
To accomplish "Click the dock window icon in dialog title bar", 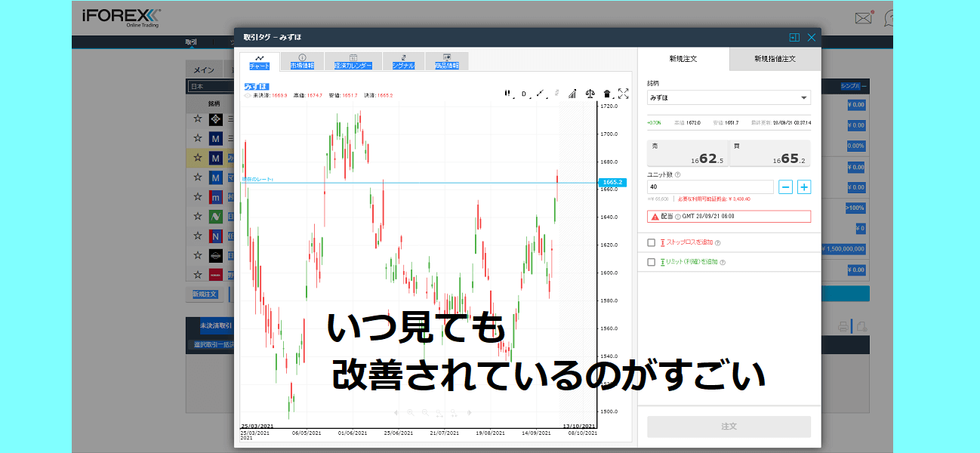I will point(794,37).
